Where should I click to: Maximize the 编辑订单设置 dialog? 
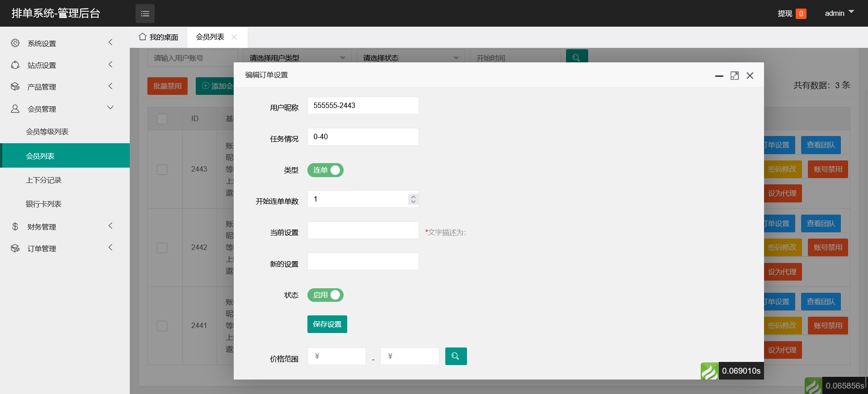(x=735, y=75)
